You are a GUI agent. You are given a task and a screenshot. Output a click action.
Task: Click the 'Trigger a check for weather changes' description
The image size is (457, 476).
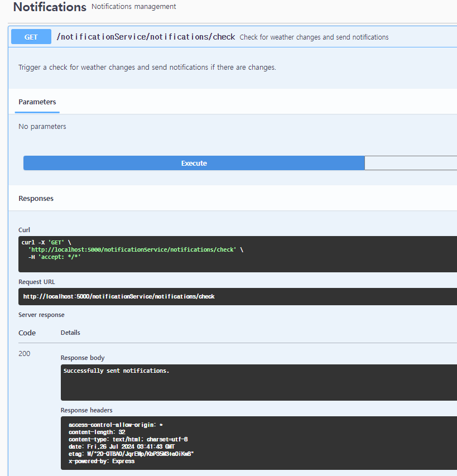pyautogui.click(x=147, y=67)
